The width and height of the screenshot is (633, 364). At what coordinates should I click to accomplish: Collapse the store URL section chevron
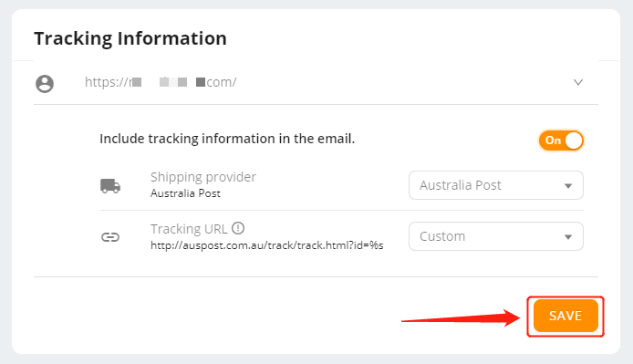tap(578, 82)
